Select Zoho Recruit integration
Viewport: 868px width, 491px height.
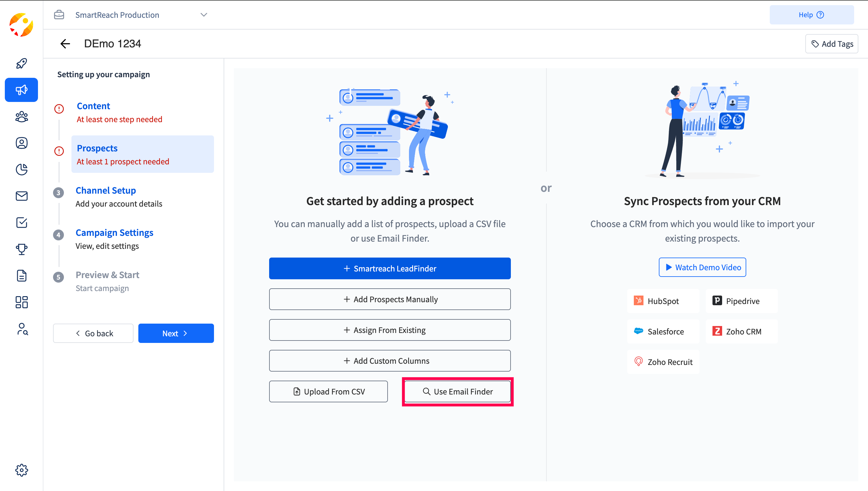point(663,362)
